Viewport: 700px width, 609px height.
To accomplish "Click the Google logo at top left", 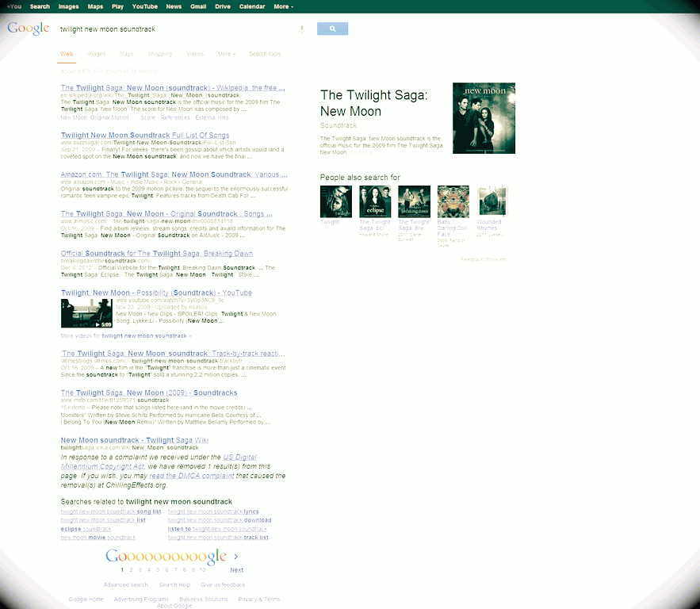I will [28, 28].
